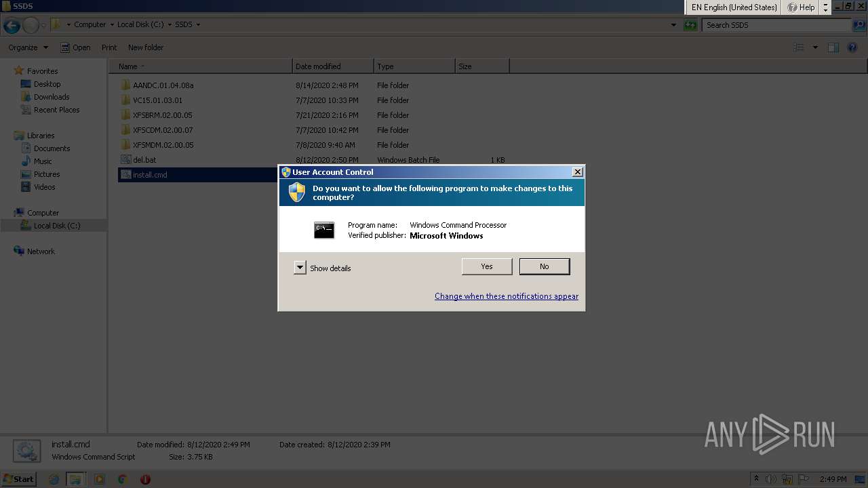The width and height of the screenshot is (868, 488).
Task: Select the XFSBRM.02.00.05 folder
Action: (x=163, y=115)
